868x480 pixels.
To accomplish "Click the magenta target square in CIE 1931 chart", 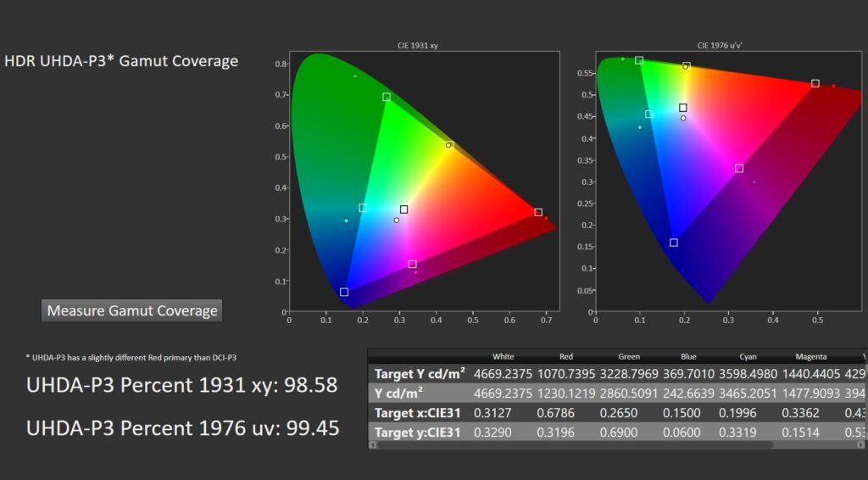I will pos(413,265).
